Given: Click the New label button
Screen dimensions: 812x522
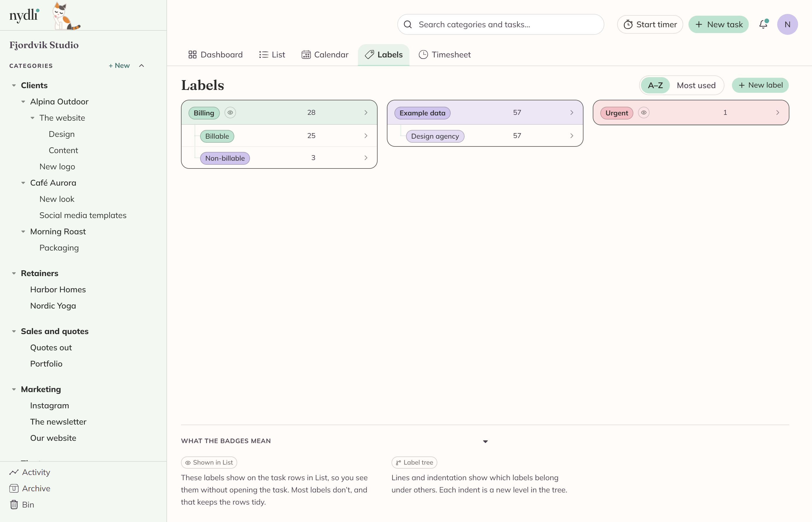Looking at the screenshot, I should pos(760,85).
